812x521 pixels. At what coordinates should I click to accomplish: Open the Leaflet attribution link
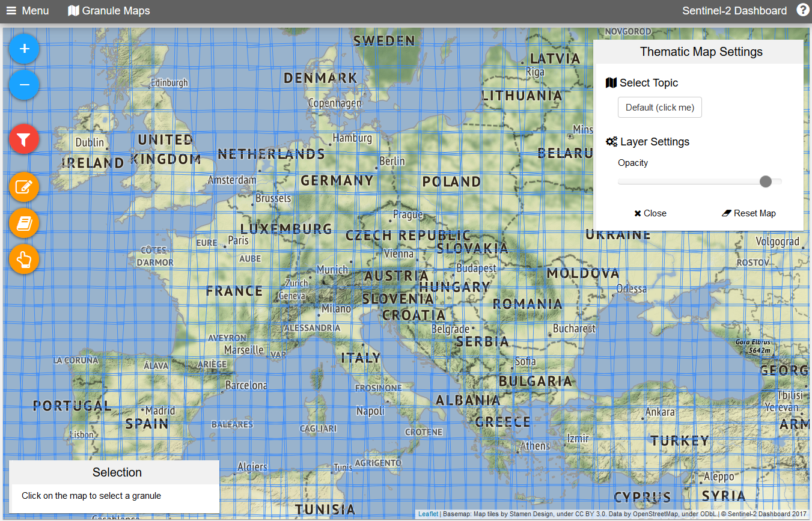point(428,514)
